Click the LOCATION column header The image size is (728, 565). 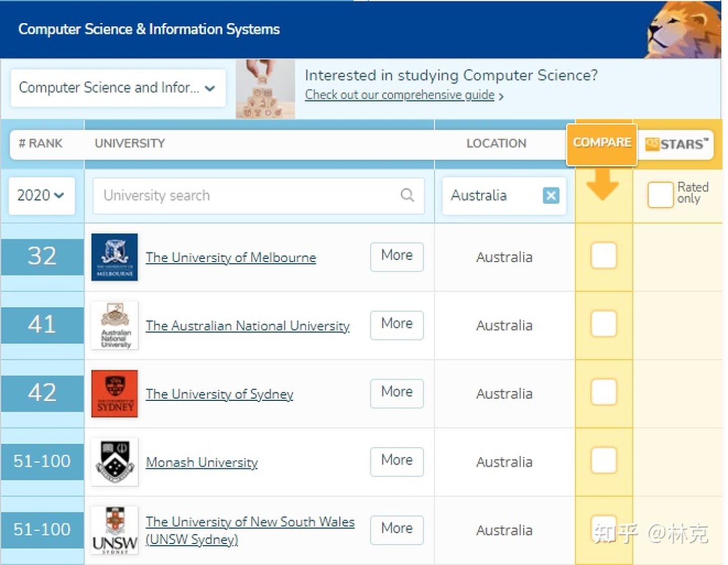pyautogui.click(x=496, y=143)
